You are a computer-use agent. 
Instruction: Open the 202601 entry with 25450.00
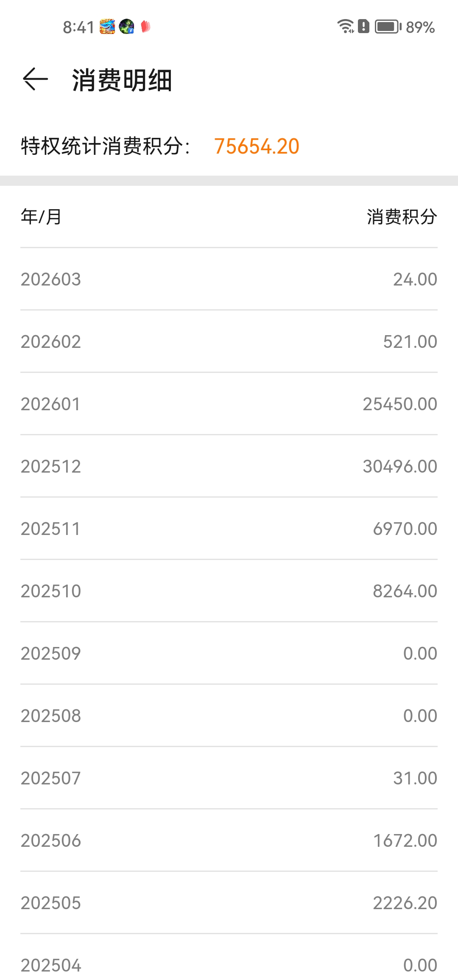point(229,404)
